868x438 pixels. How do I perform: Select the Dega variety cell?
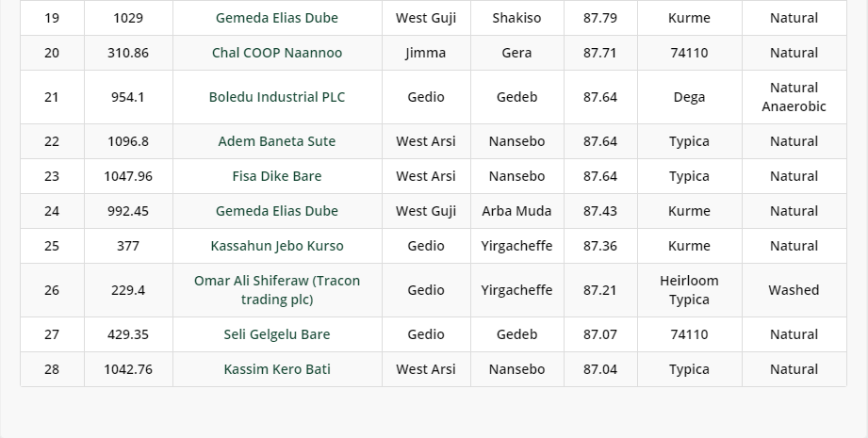(689, 97)
